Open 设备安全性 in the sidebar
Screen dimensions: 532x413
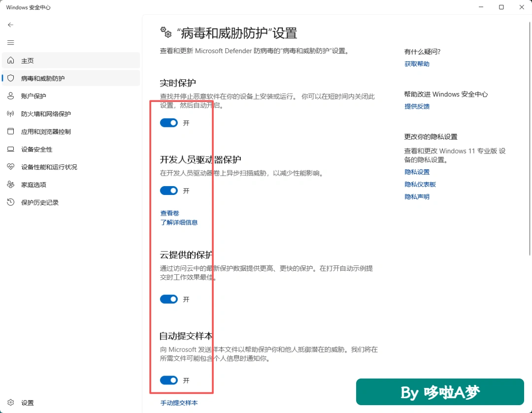tap(71, 149)
